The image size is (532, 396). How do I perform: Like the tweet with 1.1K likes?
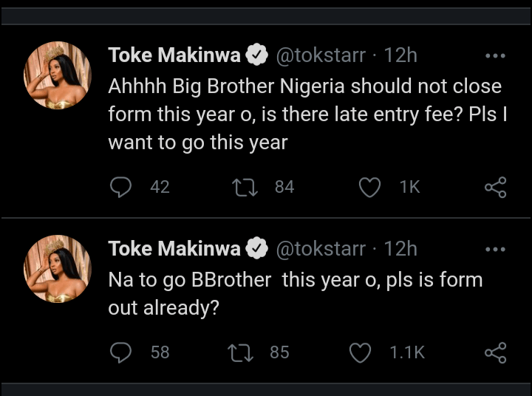click(360, 353)
